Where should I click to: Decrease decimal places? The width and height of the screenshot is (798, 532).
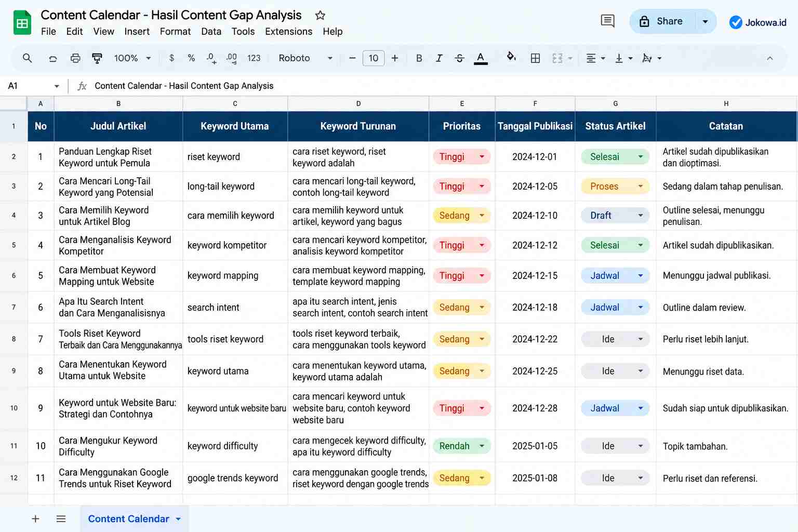point(211,58)
